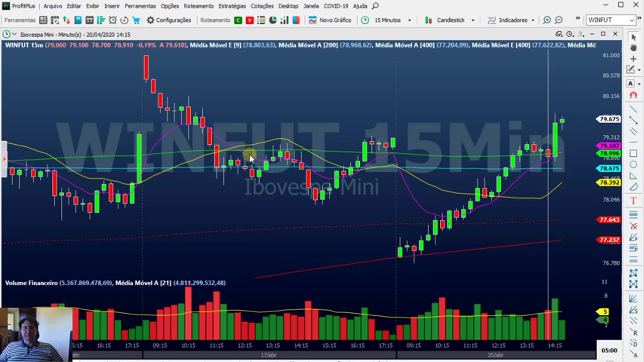The image size is (644, 362).
Task: Open the Estratégias menu
Action: (x=232, y=6)
